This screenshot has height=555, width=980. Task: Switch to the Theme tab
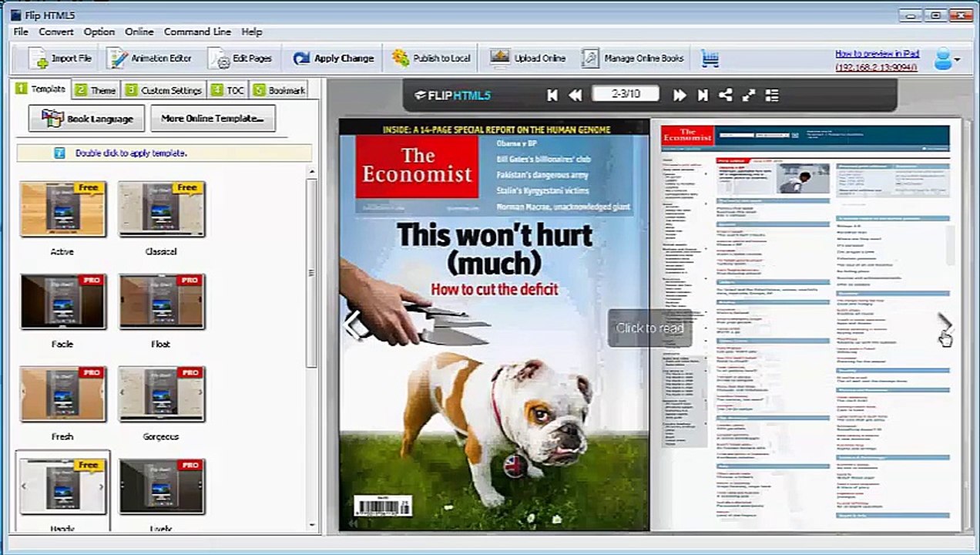click(x=96, y=90)
